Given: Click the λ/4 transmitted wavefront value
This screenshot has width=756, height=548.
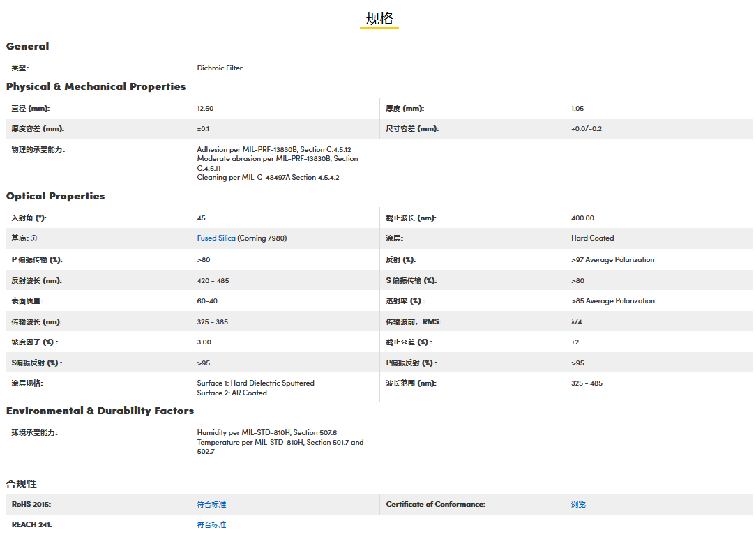Looking at the screenshot, I should point(576,322).
